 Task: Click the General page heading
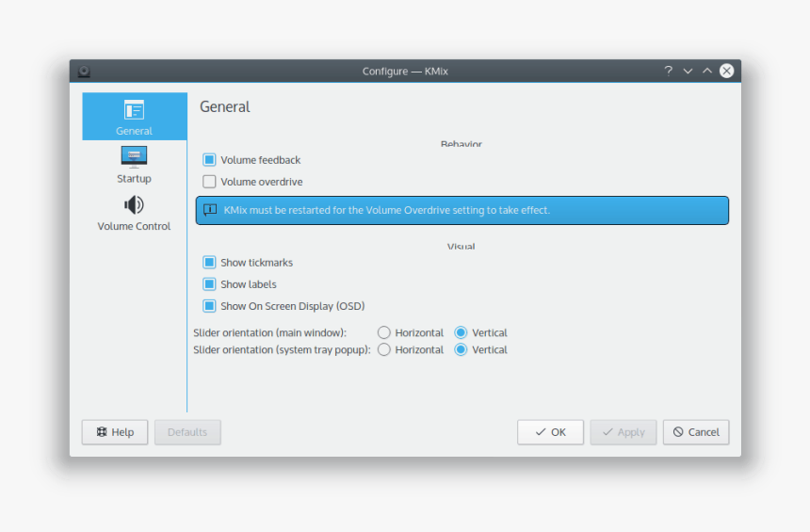(x=225, y=107)
